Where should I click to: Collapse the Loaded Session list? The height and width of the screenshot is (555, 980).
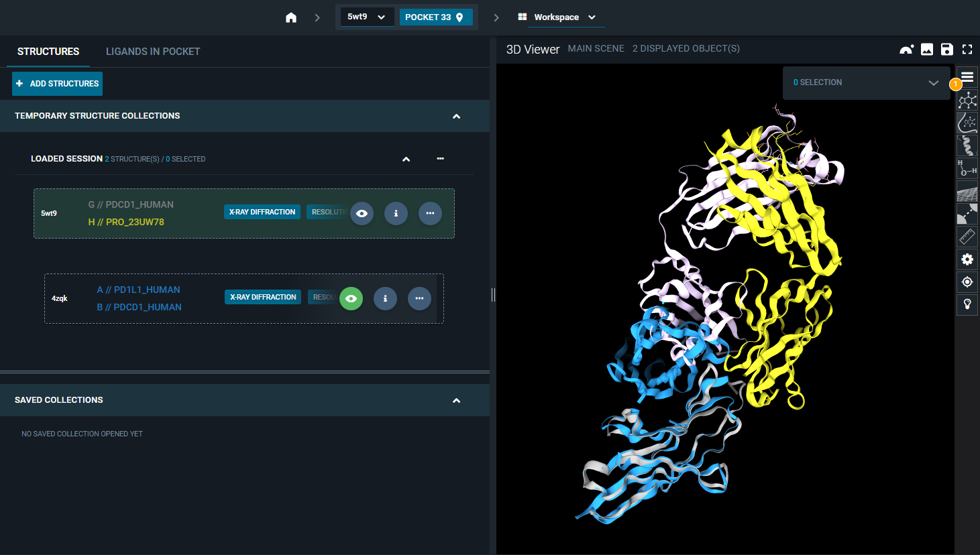tap(406, 159)
